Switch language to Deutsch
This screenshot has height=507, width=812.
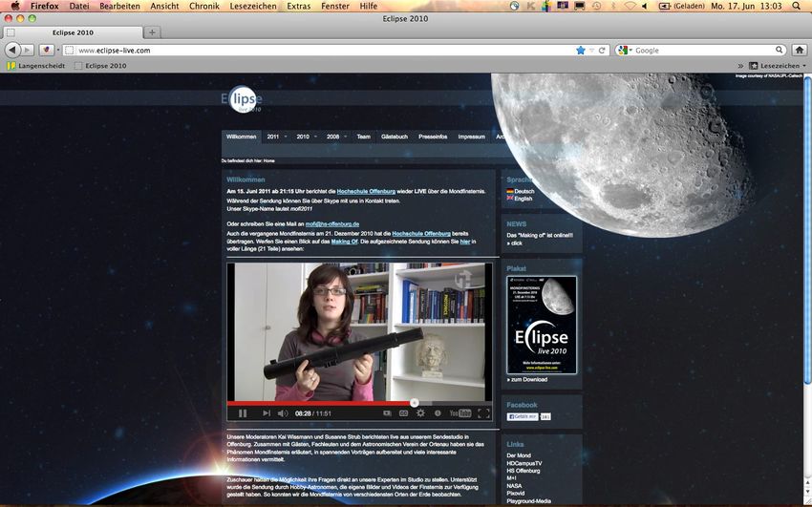[x=521, y=191]
